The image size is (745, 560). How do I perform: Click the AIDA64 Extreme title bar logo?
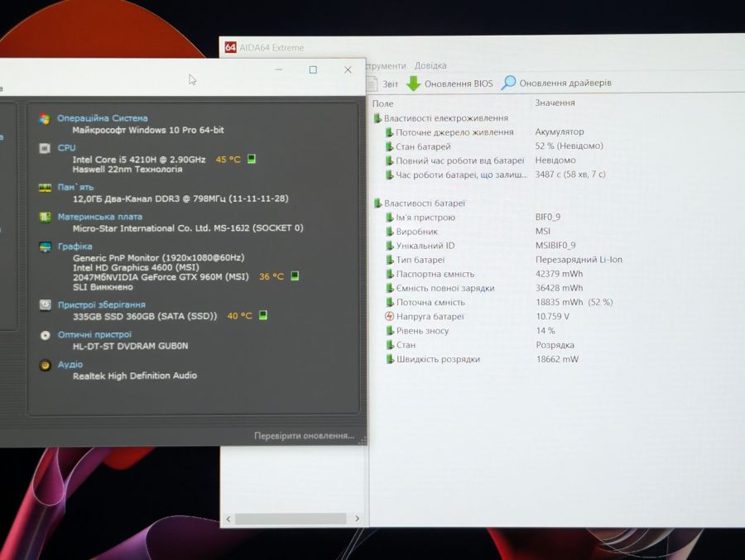pos(230,47)
